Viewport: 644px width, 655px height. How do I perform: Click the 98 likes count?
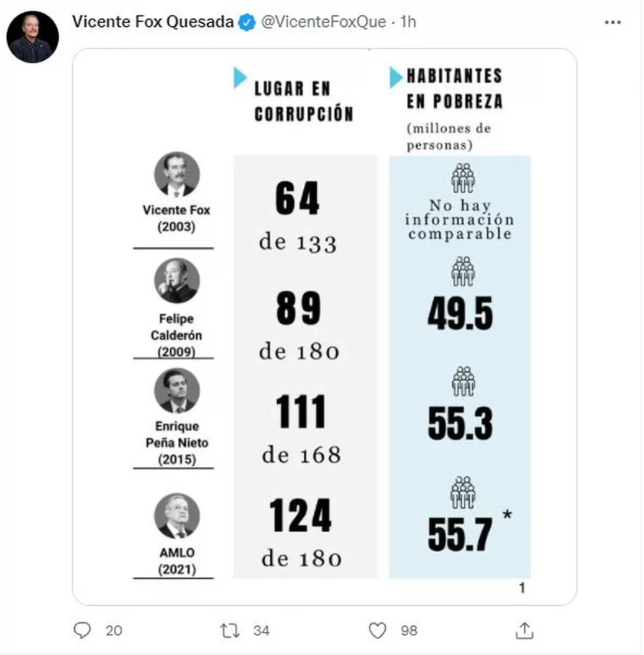coord(409,631)
